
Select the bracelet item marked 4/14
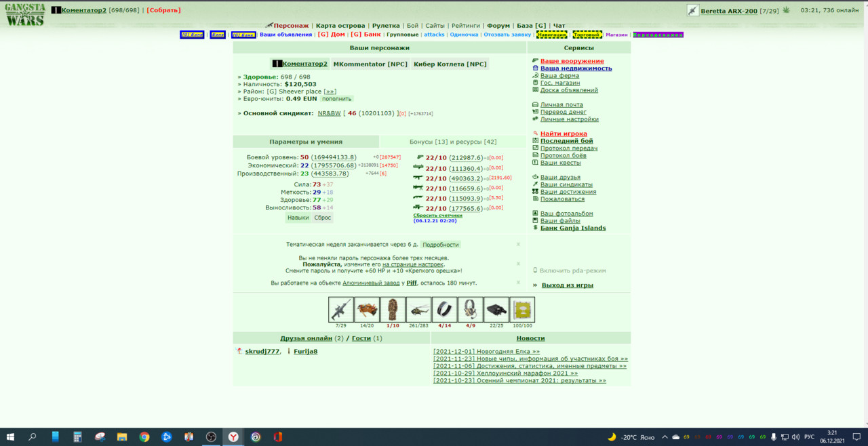click(444, 310)
